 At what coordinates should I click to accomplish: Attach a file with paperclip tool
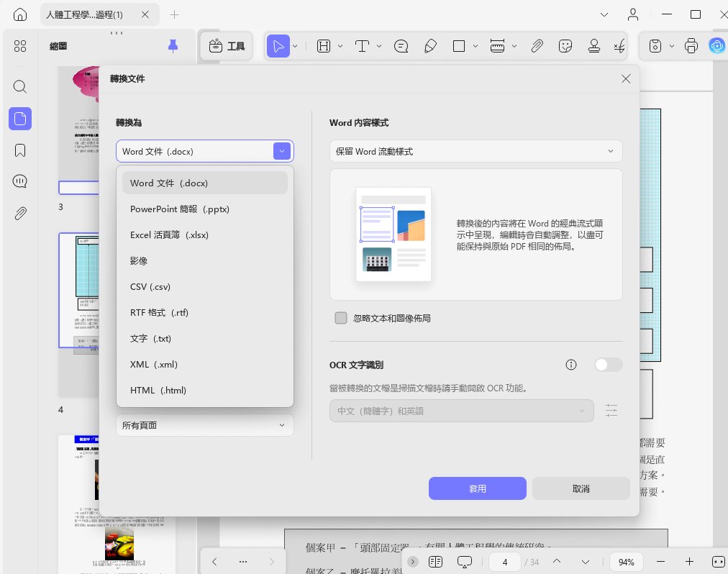(537, 46)
